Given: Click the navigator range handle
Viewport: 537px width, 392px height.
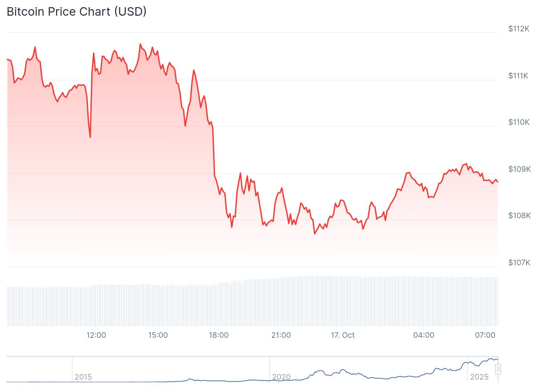Looking at the screenshot, I should pos(498,369).
